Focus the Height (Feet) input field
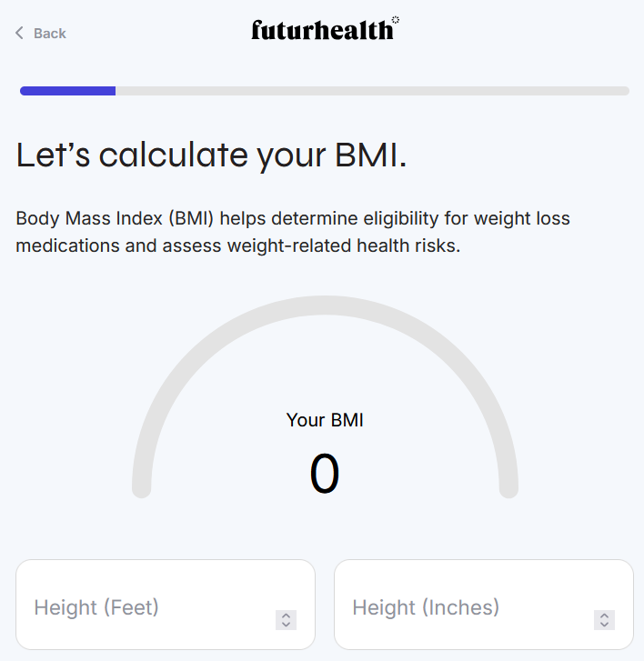Image resolution: width=644 pixels, height=661 pixels. coord(146,606)
